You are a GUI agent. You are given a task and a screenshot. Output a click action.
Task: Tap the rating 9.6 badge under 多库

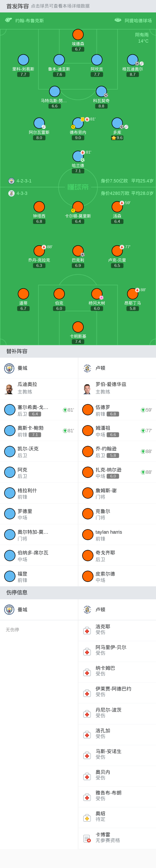pyautogui.click(x=117, y=138)
